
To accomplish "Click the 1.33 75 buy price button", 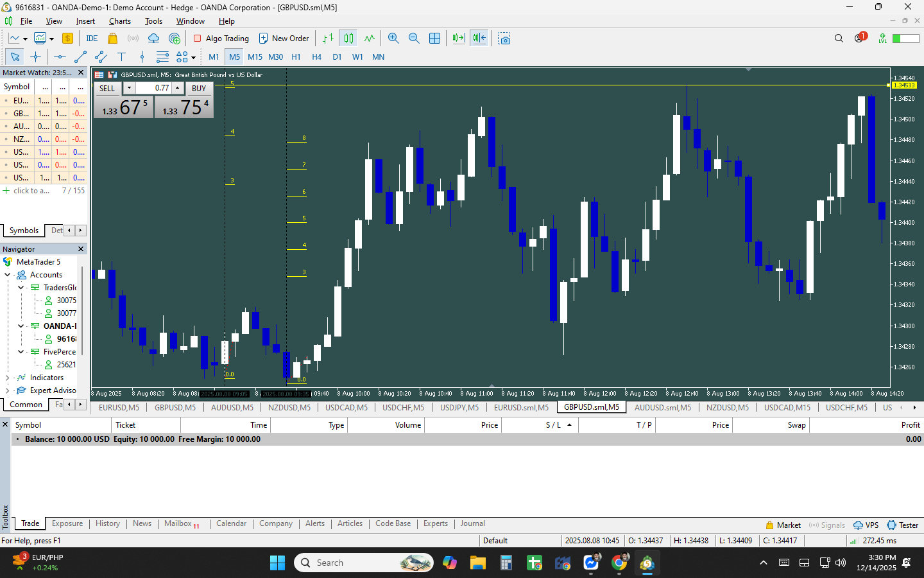I will coord(184,107).
